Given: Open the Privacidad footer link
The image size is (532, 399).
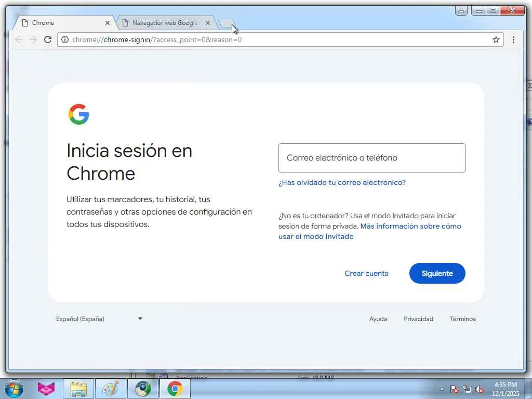Looking at the screenshot, I should click(x=418, y=319).
